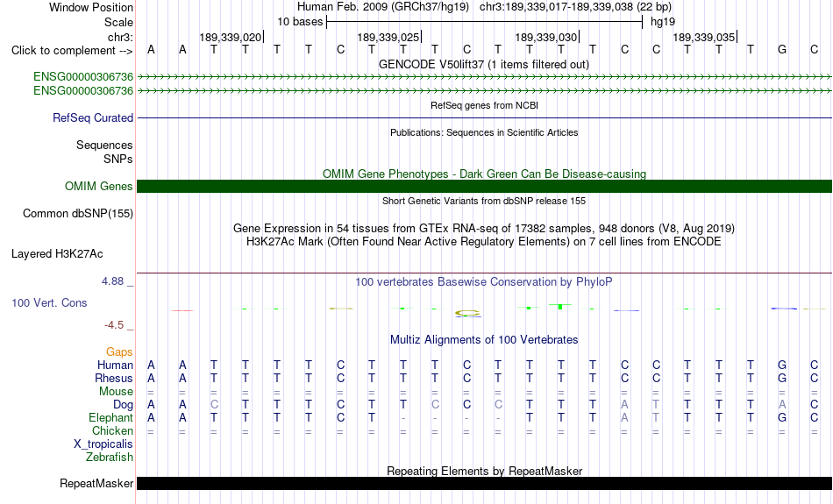
Task: Open the 100 Vert. Cons track label
Action: (49, 302)
